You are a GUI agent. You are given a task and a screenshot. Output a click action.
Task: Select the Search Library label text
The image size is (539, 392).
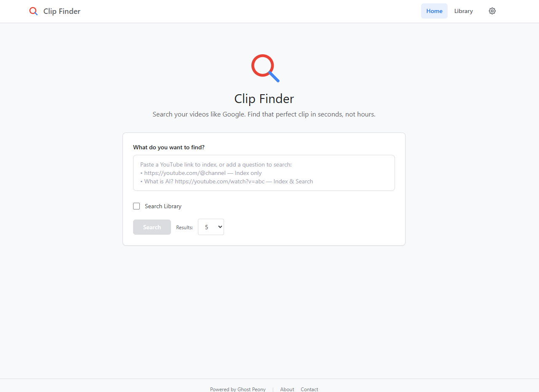coord(163,206)
